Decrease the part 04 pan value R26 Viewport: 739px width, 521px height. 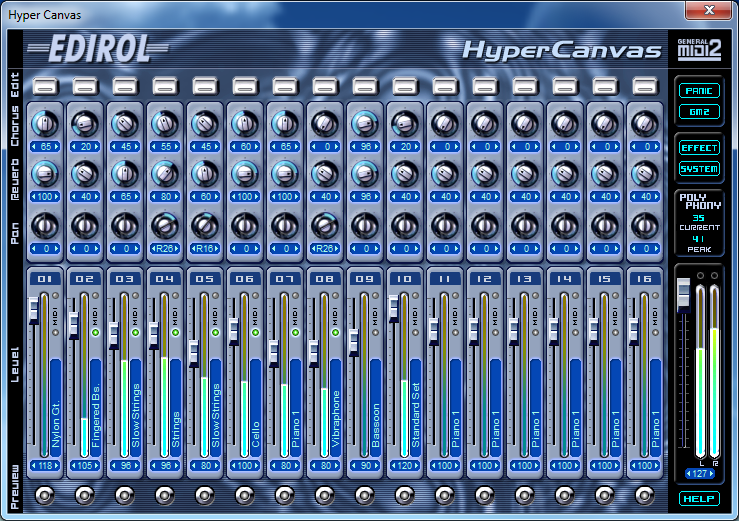153,248
